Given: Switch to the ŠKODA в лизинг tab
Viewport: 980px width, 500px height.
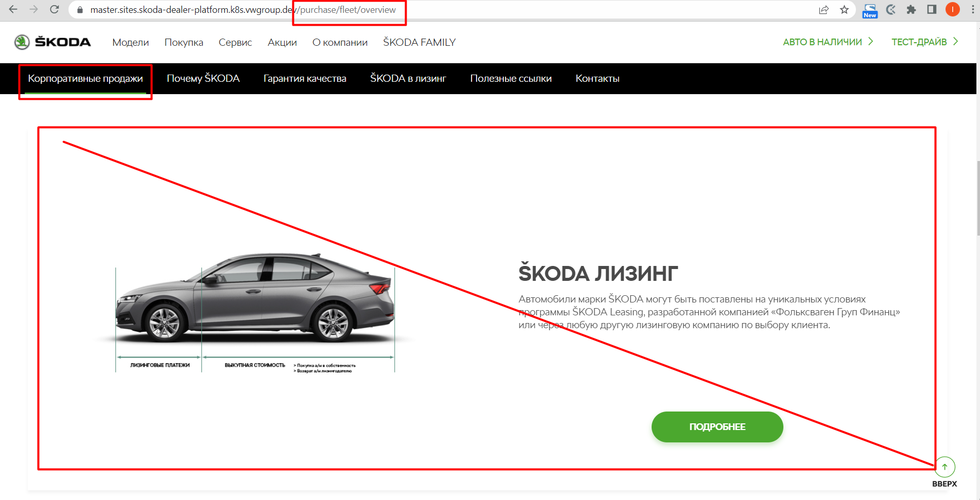Looking at the screenshot, I should [x=408, y=78].
